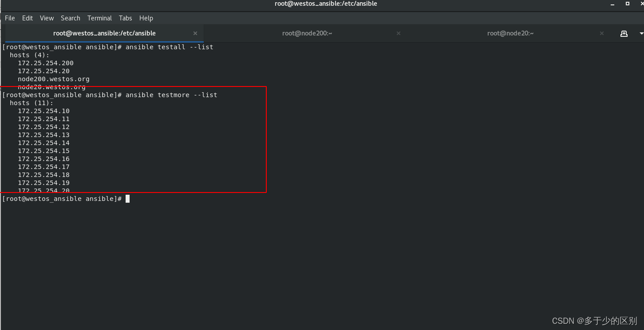Click the host 172.25.254.15
The image size is (644, 330).
[43, 151]
